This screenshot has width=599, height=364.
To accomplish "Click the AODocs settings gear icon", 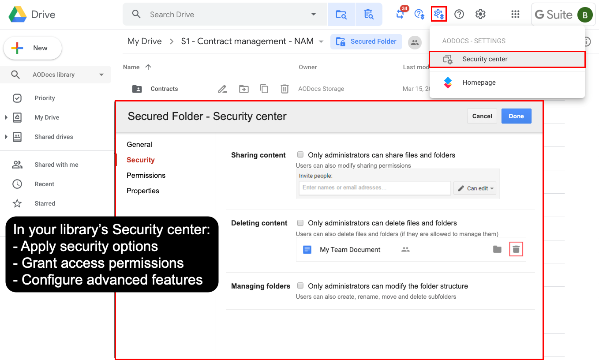I will point(439,14).
